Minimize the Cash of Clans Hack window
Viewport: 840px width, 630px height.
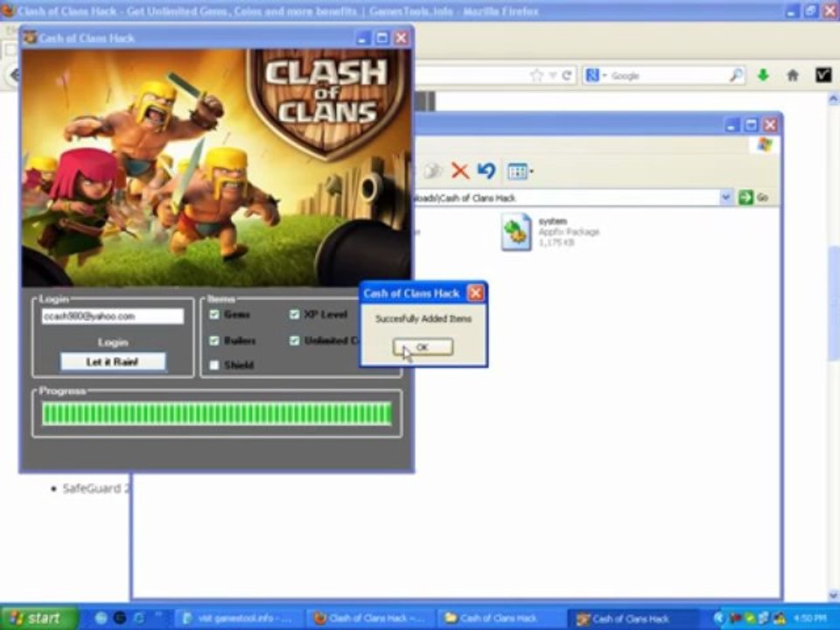coord(362,38)
